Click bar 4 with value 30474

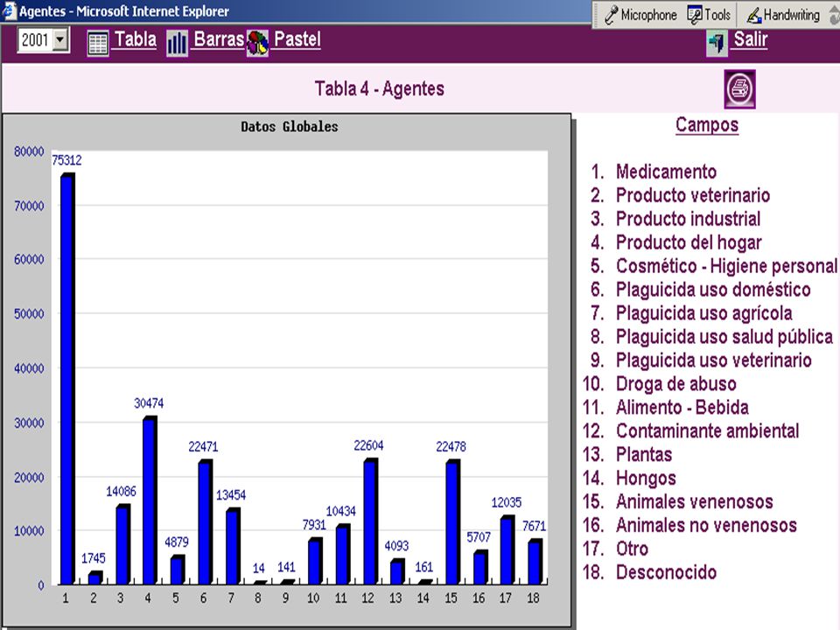[x=150, y=500]
